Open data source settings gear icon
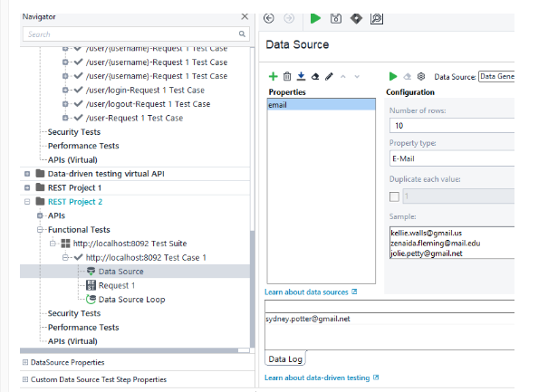548x392 pixels. 421,77
